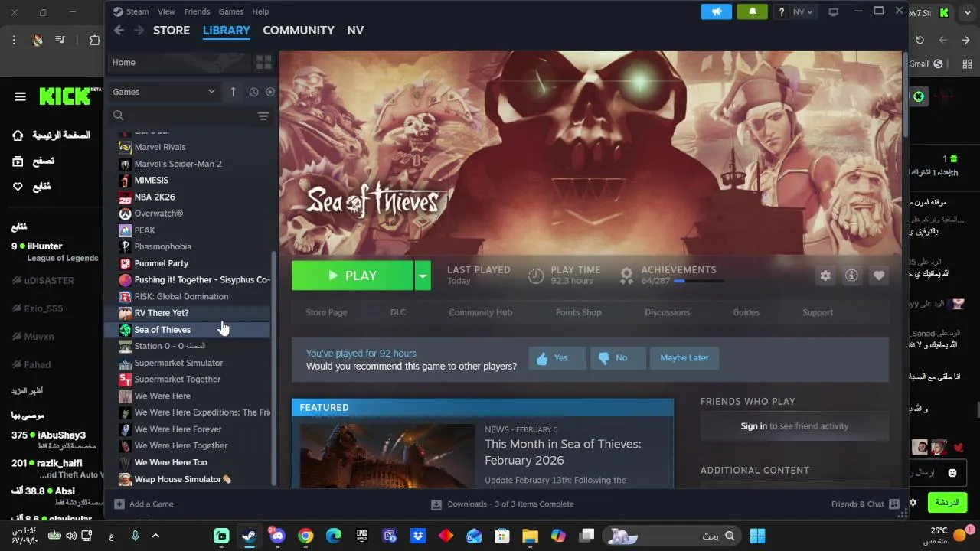This screenshot has width=980, height=551.
Task: Select MIMESIS in game list
Action: click(x=152, y=181)
